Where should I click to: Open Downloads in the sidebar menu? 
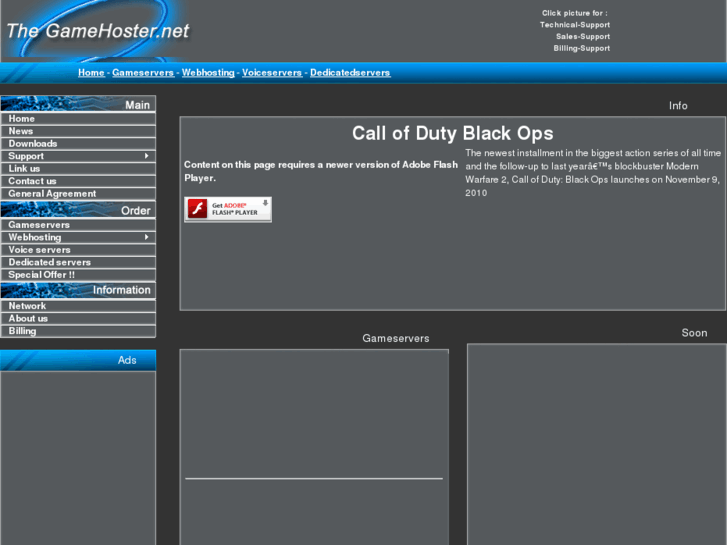(78, 144)
